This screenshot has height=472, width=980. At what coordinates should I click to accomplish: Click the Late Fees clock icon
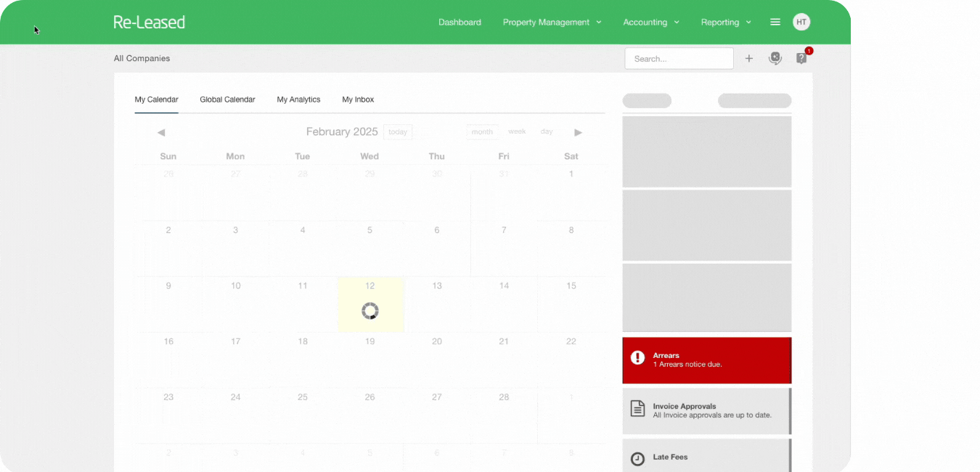pos(637,459)
